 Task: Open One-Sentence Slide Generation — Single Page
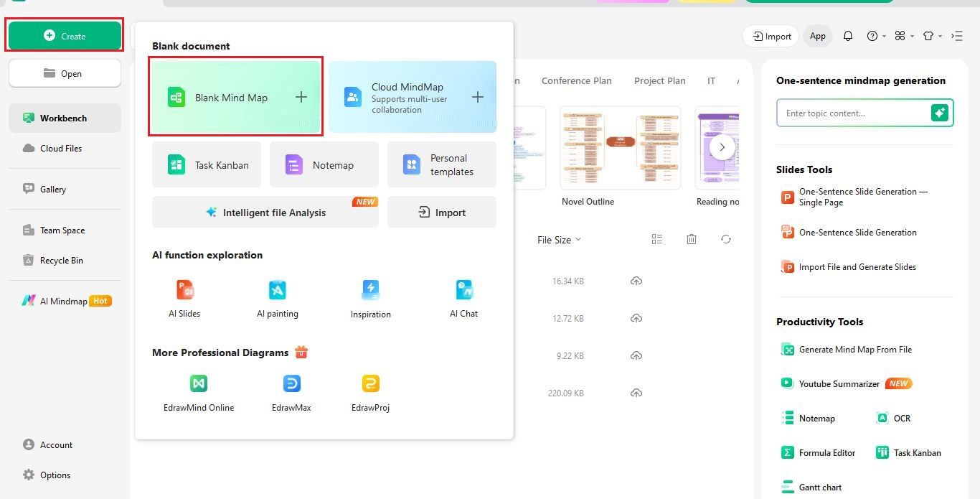click(855, 197)
